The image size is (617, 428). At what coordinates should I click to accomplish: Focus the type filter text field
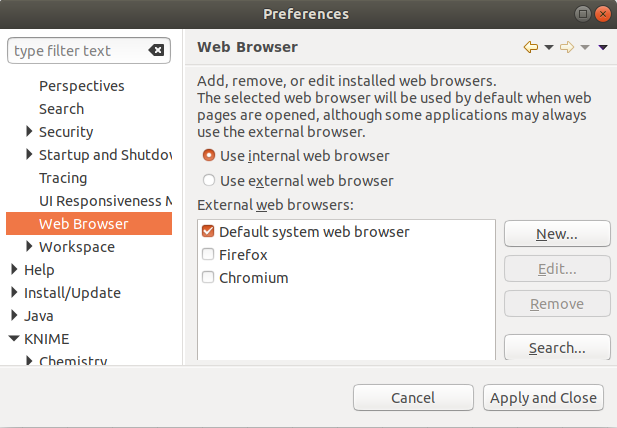[x=79, y=50]
